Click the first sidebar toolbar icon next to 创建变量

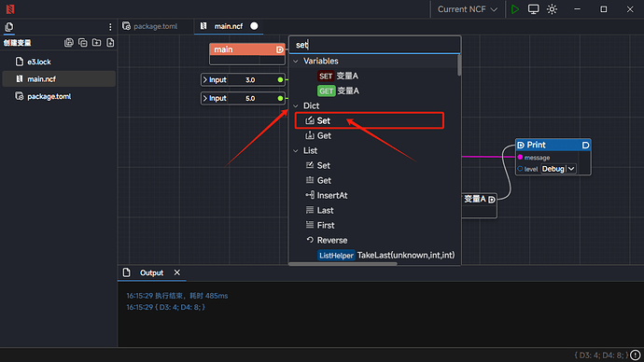pos(68,43)
